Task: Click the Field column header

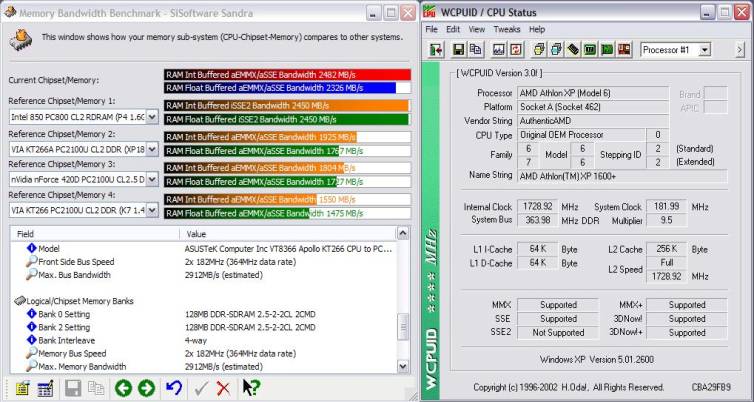Action: point(95,234)
